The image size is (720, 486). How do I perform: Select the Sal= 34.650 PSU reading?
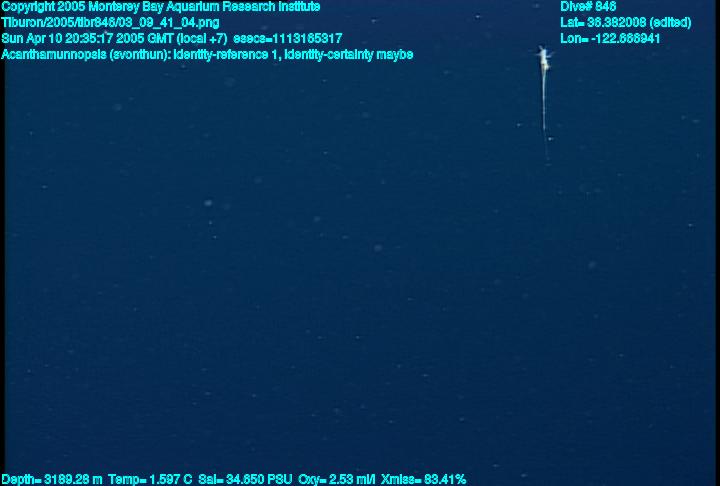(x=245, y=480)
